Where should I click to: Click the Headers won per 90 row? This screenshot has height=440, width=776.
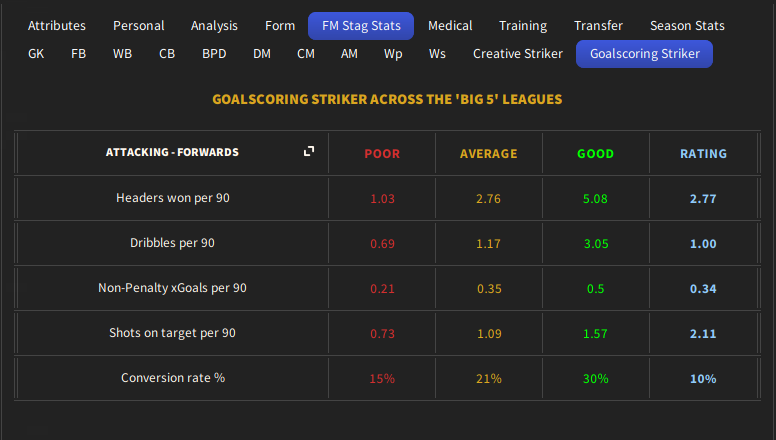173,198
